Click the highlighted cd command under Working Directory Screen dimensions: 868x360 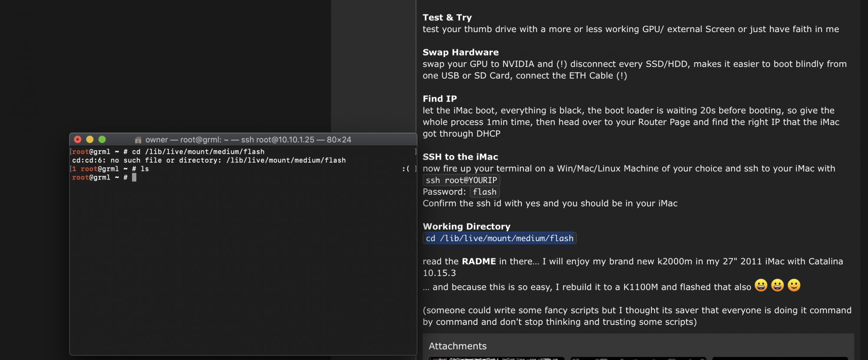click(x=500, y=238)
